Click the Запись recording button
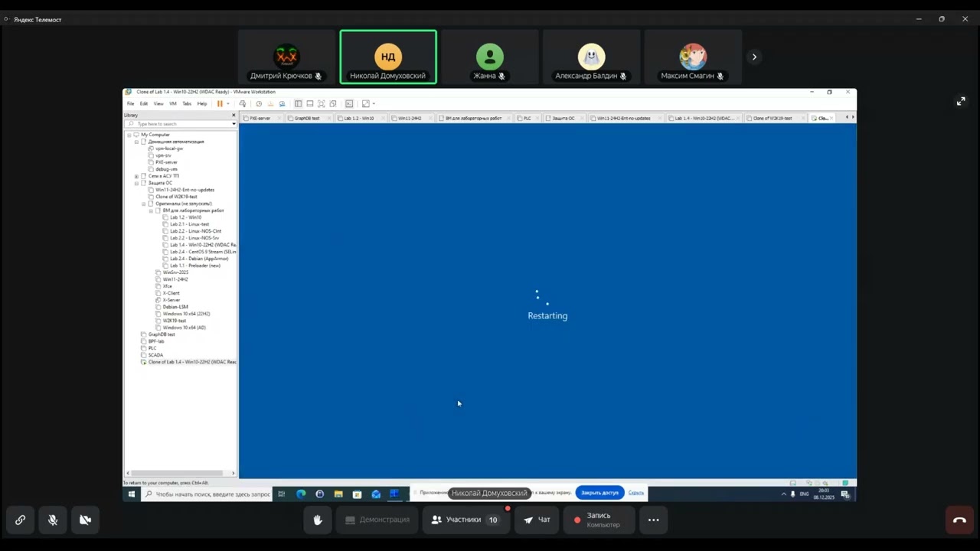This screenshot has height=551, width=980. pyautogui.click(x=599, y=520)
